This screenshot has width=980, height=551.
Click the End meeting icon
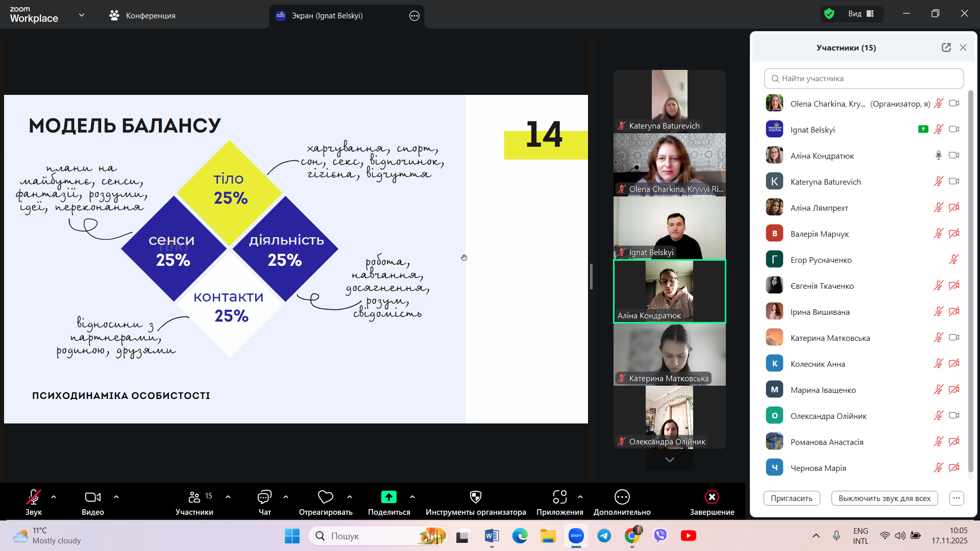coord(712,497)
